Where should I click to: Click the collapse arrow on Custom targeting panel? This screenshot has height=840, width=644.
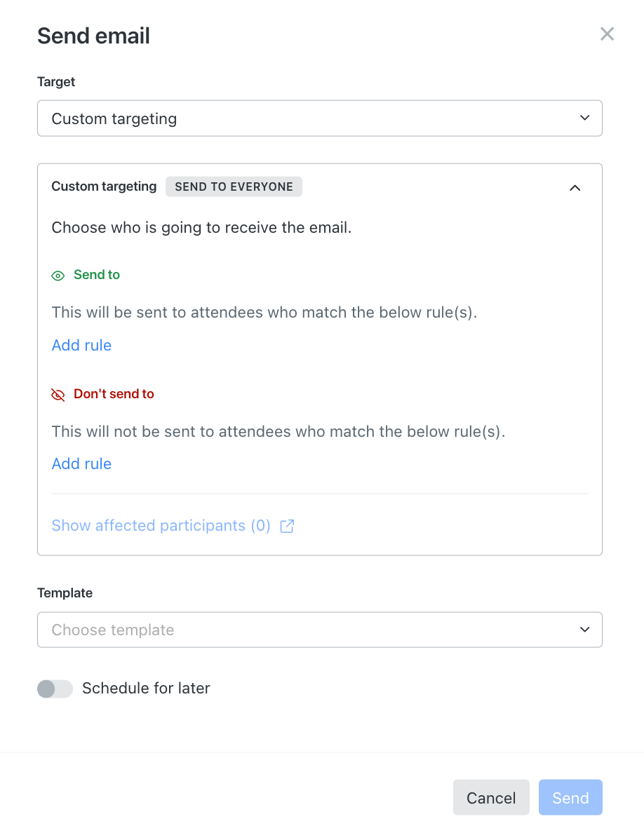tap(575, 188)
